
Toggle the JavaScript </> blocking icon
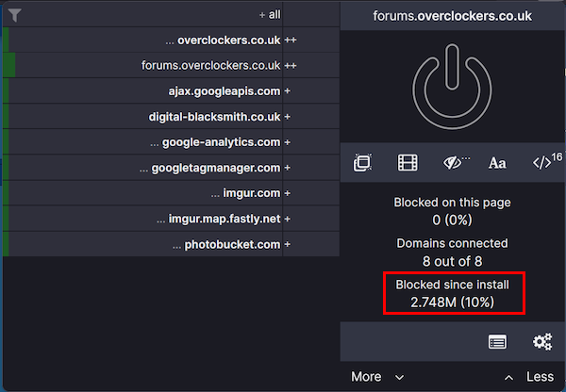coord(543,162)
